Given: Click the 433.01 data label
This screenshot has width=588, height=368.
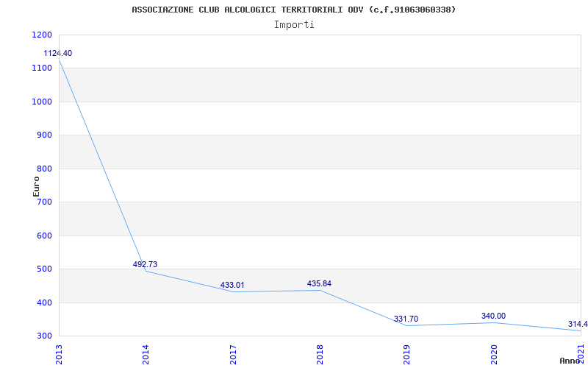Looking at the screenshot, I should click(232, 285).
